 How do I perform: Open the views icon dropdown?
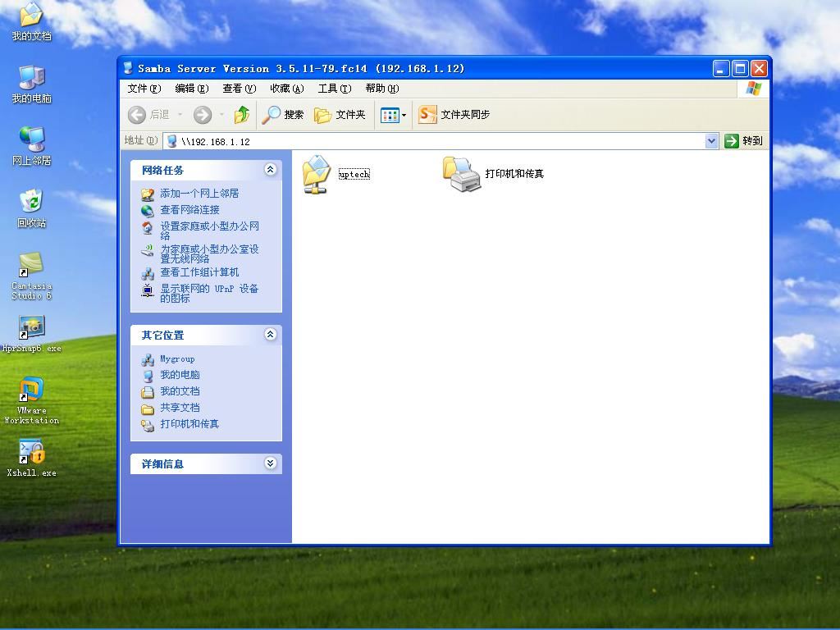pyautogui.click(x=393, y=115)
